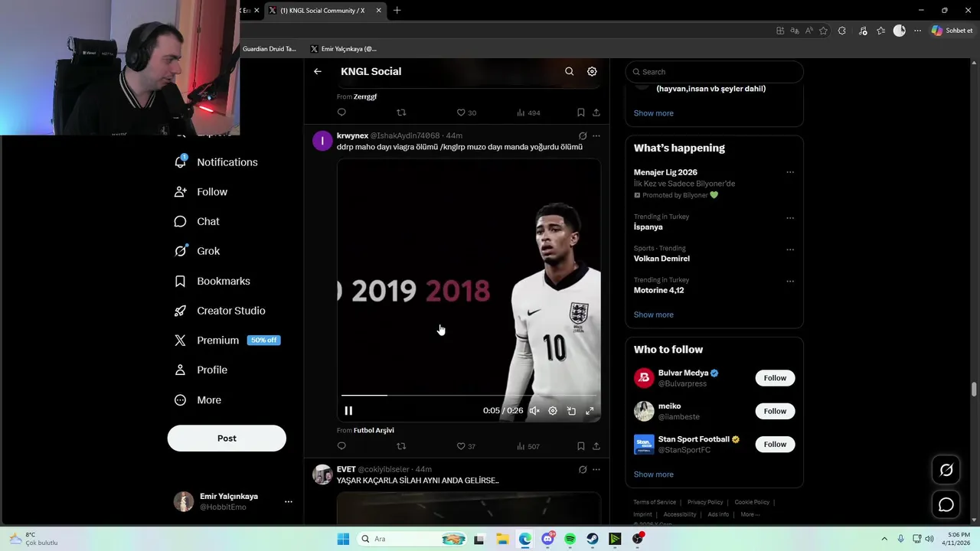The width and height of the screenshot is (980, 551).
Task: Like krwynex's post with 37 likes
Action: pyautogui.click(x=465, y=446)
